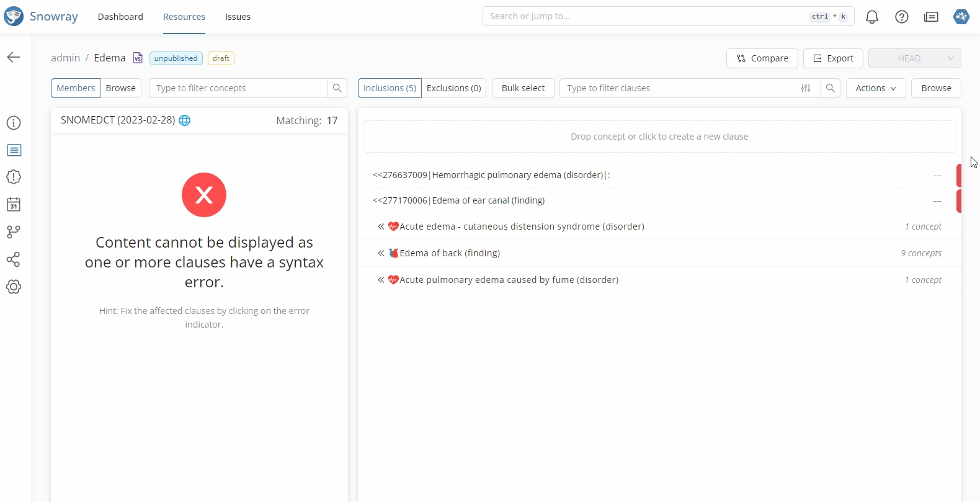Open the help question mark icon
The height and width of the screenshot is (502, 980).
pos(901,17)
